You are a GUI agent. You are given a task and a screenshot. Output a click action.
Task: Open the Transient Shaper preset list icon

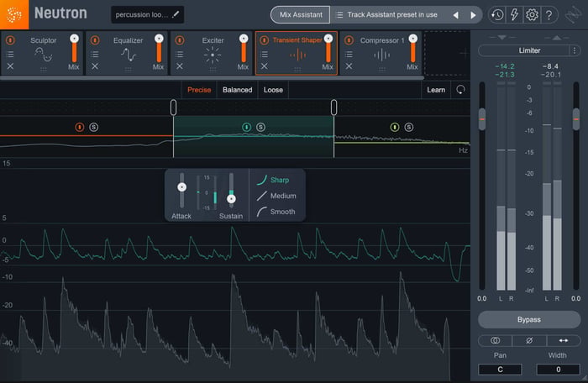tap(265, 55)
